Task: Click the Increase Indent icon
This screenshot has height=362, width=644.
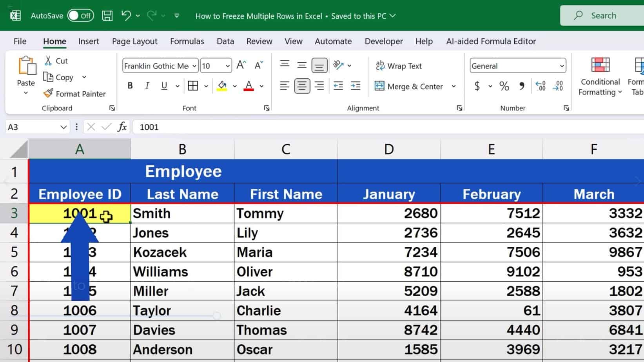Action: point(355,86)
